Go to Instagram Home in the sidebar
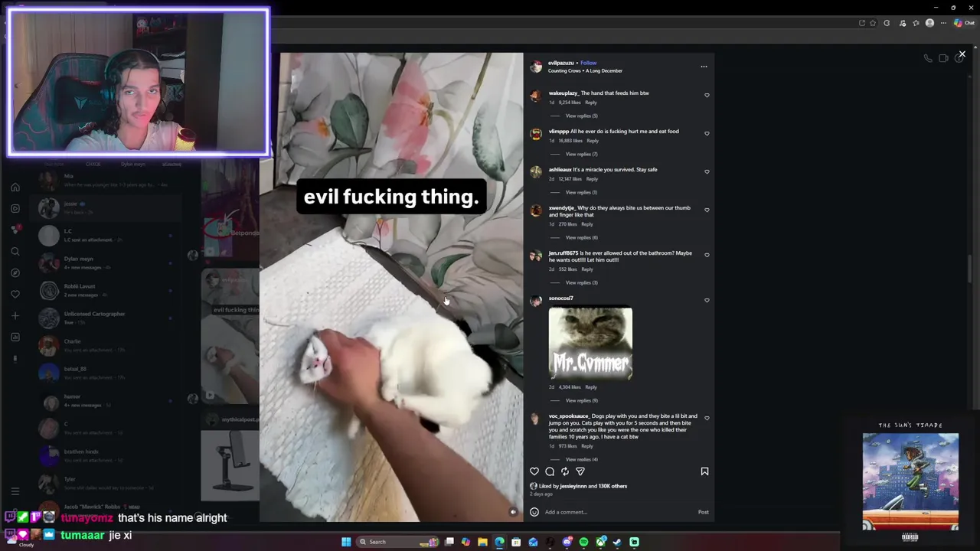This screenshot has height=551, width=980. (x=15, y=187)
